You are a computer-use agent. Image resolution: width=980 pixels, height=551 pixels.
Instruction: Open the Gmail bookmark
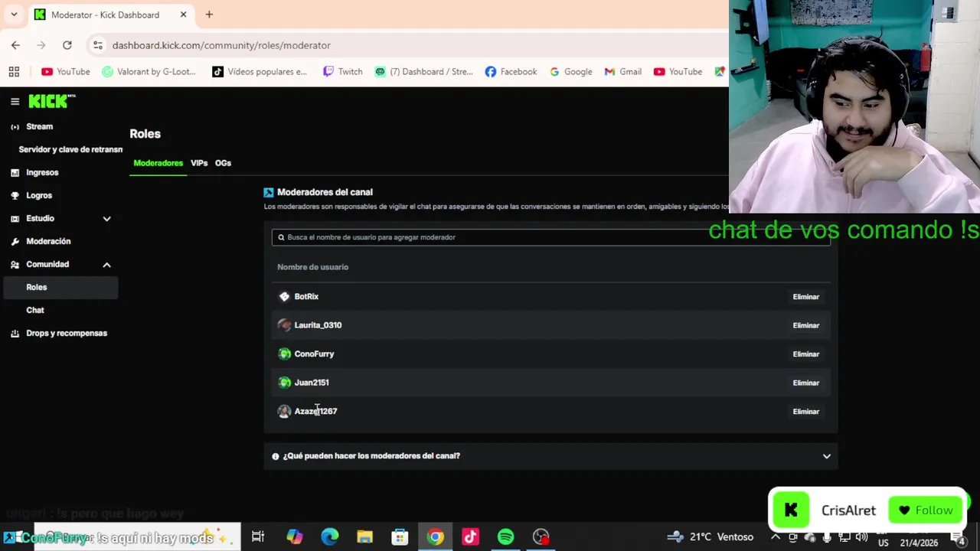coord(622,71)
